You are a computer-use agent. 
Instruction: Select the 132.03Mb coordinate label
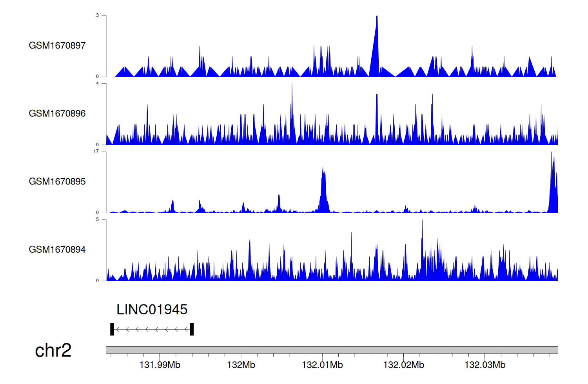(485, 365)
